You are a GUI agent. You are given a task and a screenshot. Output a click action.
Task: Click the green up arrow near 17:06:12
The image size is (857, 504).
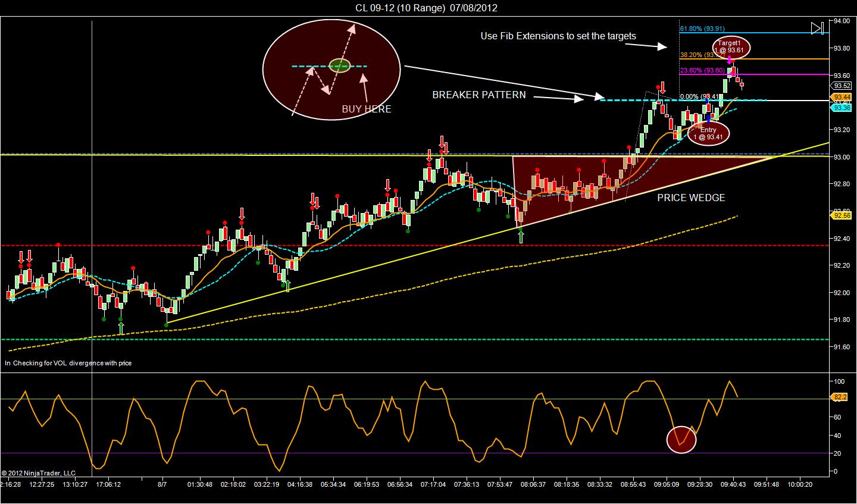(x=121, y=328)
